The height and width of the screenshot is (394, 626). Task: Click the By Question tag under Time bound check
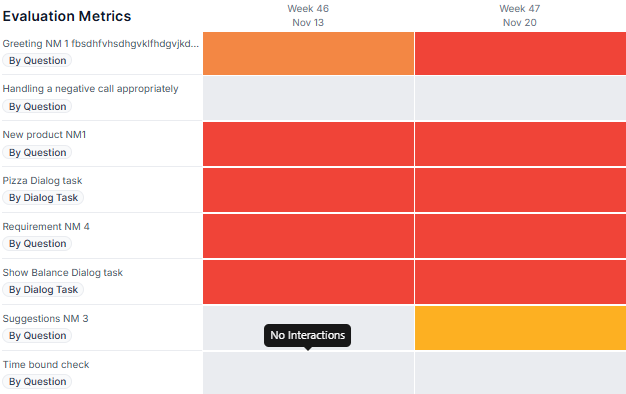38,382
